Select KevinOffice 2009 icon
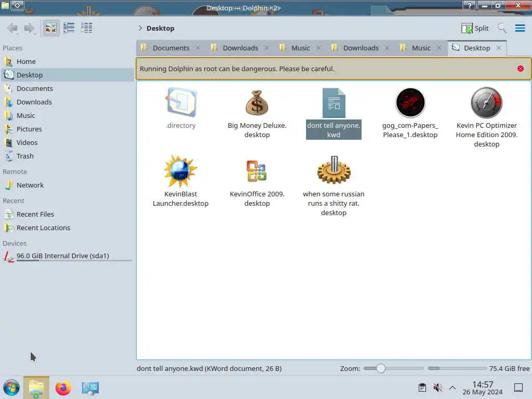The height and width of the screenshot is (399, 532). (x=257, y=171)
